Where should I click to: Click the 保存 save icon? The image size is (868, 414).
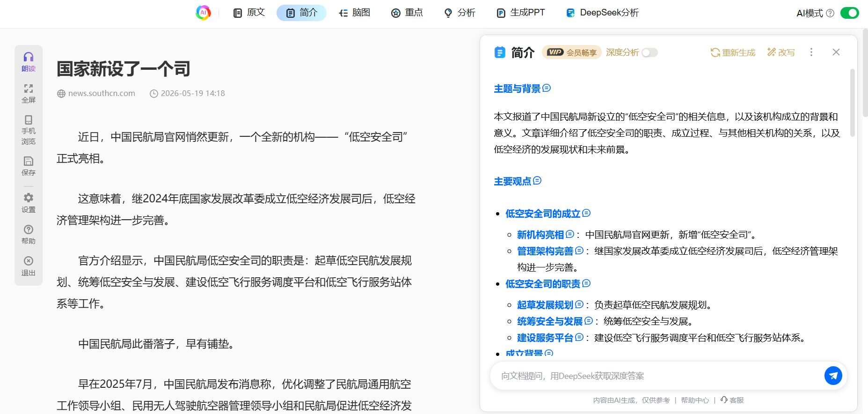pyautogui.click(x=29, y=166)
